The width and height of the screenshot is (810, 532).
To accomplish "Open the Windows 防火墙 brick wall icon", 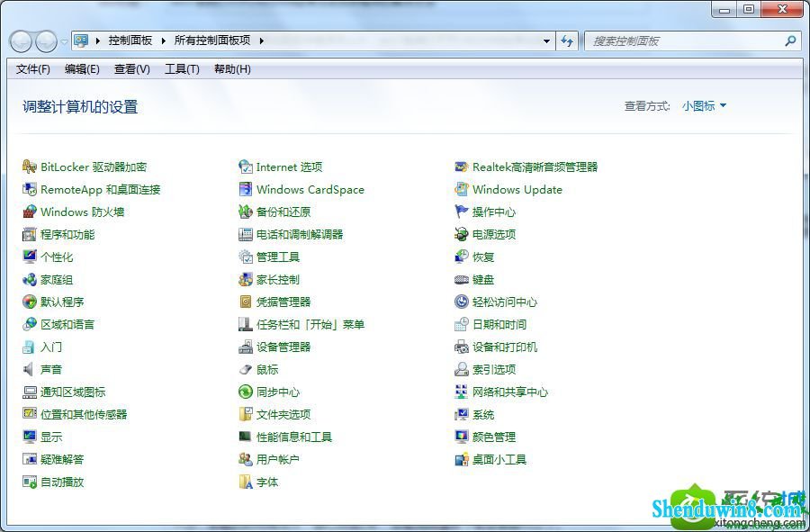I will (x=30, y=212).
